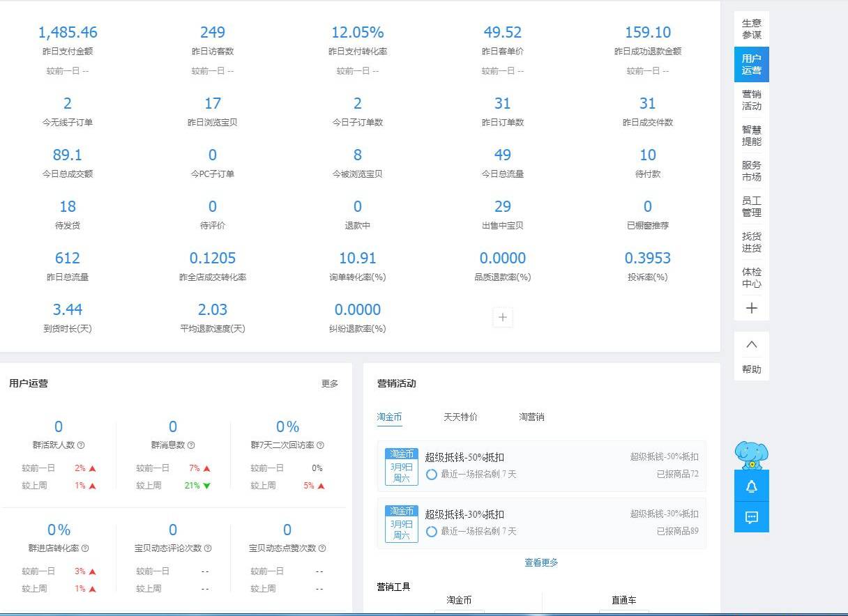Screen dimensions: 848x616
Task: Click the 待付款 count
Action: pos(648,155)
